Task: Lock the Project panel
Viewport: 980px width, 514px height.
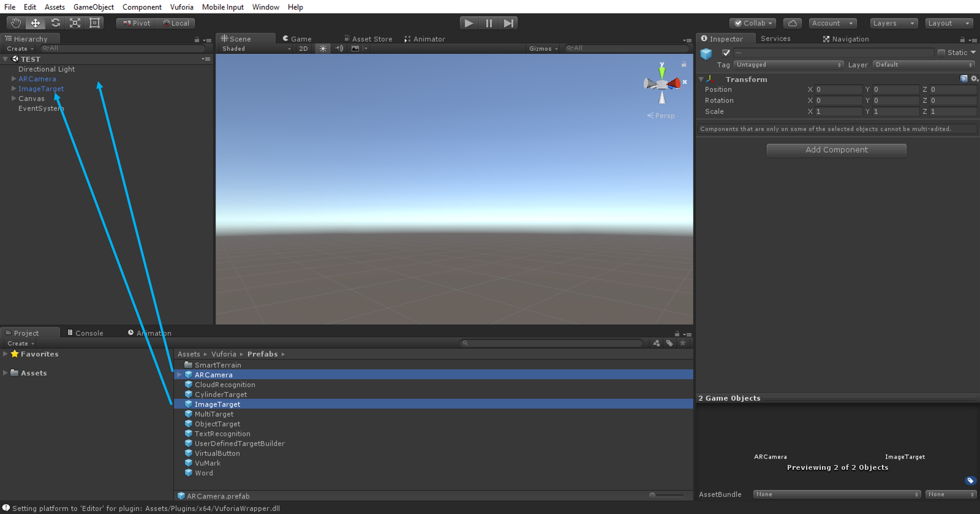Action: pos(677,334)
